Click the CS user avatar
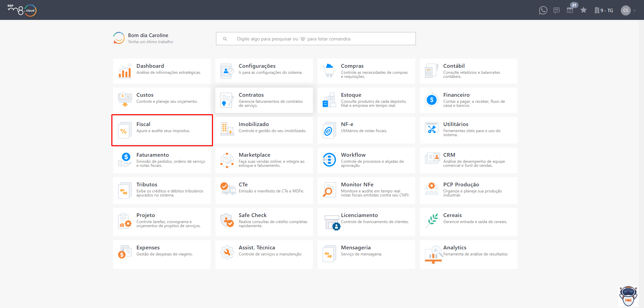This screenshot has width=644, height=308. (626, 10)
